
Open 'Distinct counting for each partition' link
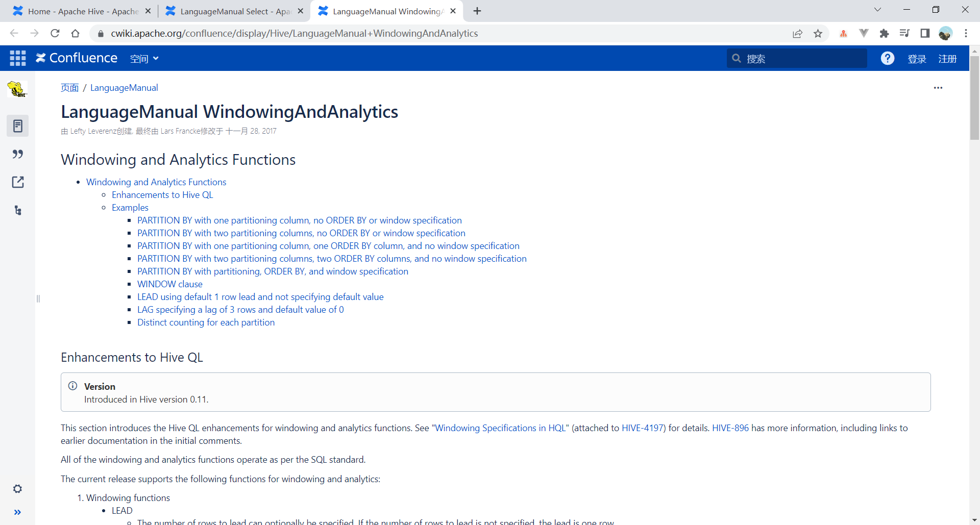[x=206, y=322]
